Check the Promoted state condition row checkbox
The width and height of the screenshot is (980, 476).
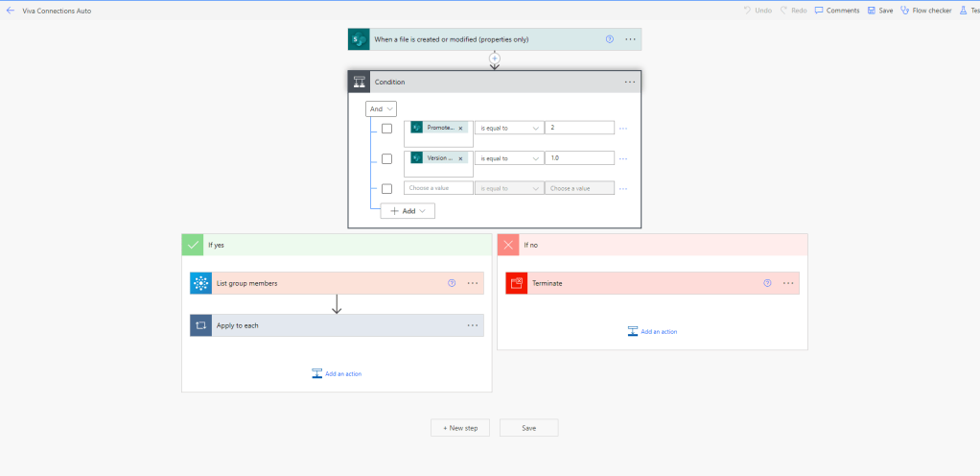(x=386, y=129)
